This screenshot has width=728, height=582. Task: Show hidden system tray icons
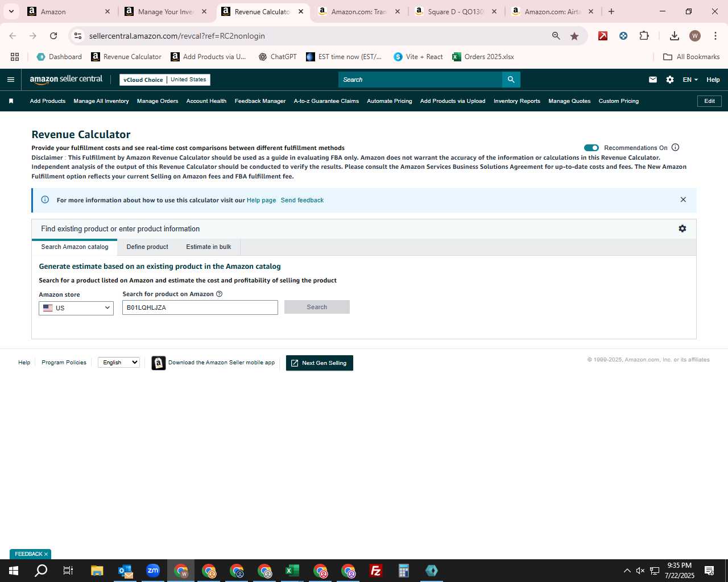click(627, 571)
